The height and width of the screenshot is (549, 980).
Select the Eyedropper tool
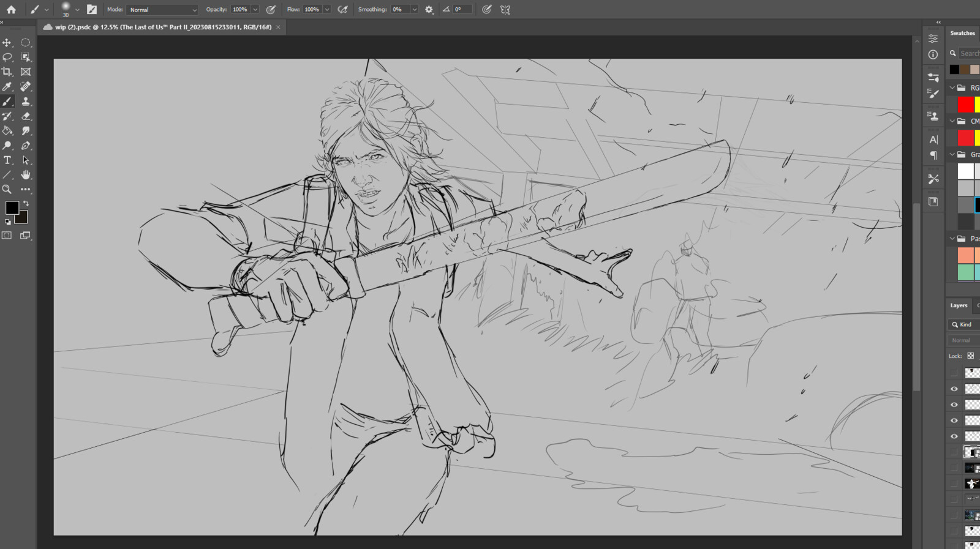[7, 87]
